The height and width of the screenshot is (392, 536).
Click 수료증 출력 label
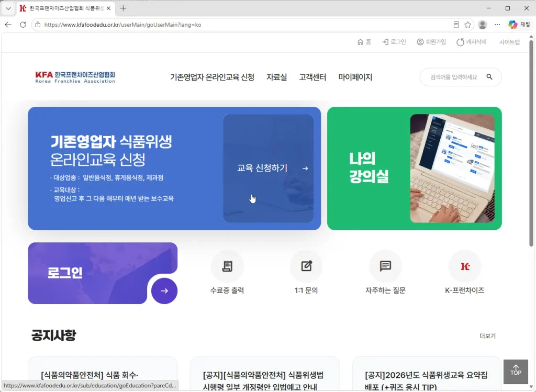click(x=227, y=290)
